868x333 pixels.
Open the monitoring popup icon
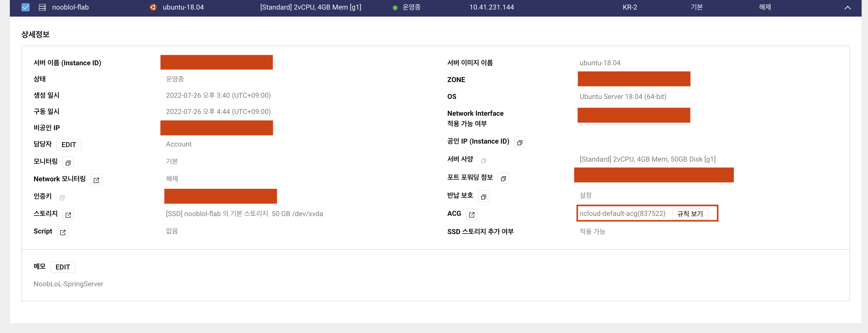(x=68, y=162)
